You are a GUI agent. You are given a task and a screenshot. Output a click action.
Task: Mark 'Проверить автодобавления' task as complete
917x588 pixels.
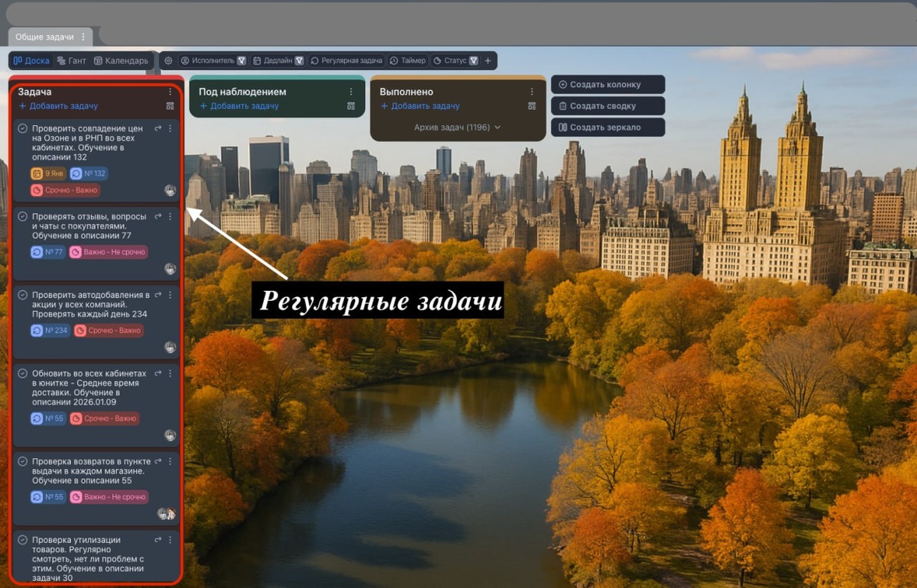(x=23, y=295)
